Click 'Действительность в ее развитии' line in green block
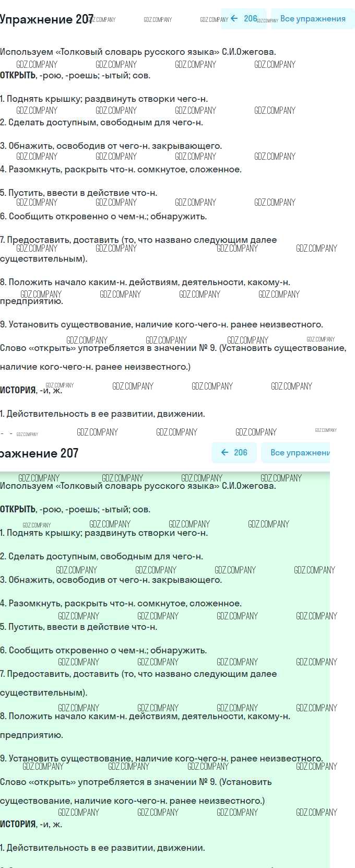Screen dimensions: 355x868 102,848
